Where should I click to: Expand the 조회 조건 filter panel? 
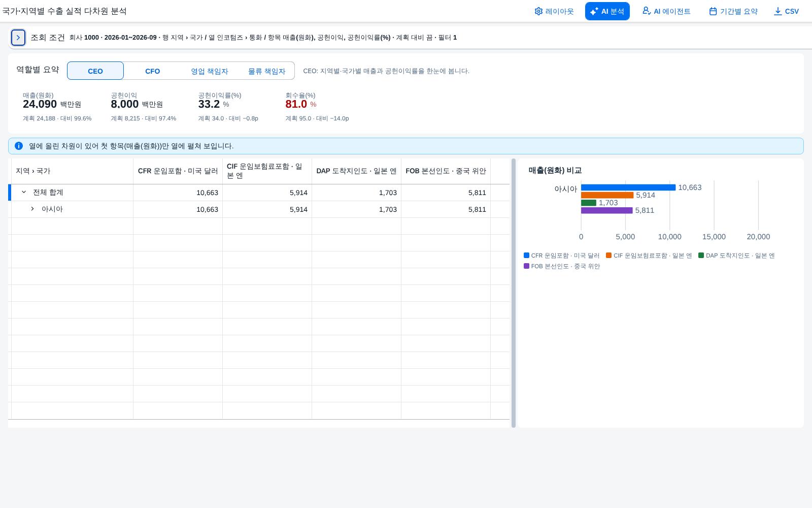(18, 38)
